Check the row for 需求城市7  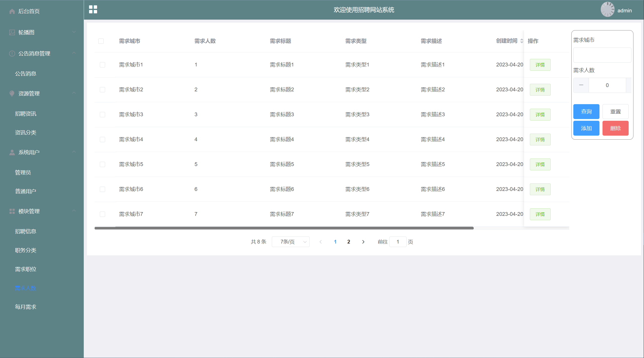102,214
